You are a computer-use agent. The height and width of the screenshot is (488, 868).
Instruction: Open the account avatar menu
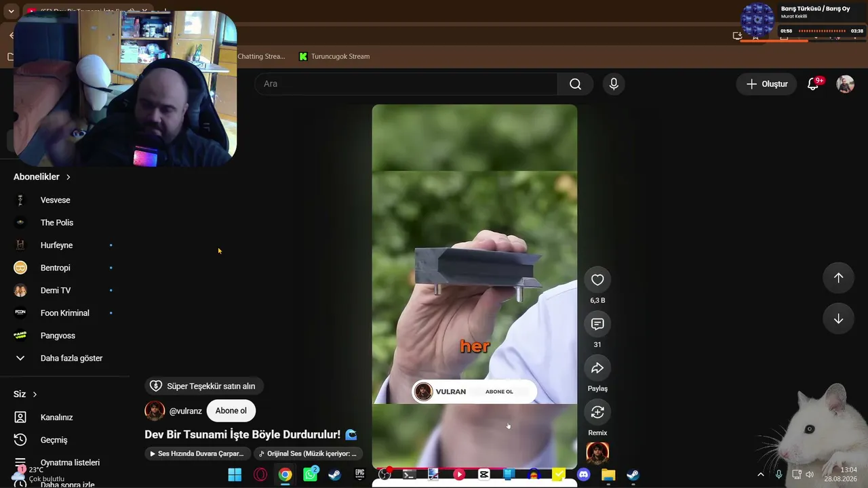[x=845, y=84]
